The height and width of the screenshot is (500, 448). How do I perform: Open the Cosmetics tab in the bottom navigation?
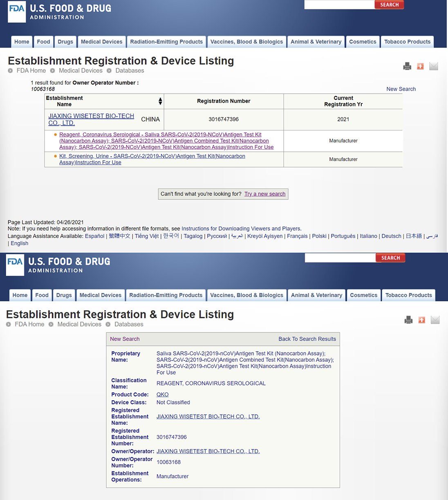364,295
